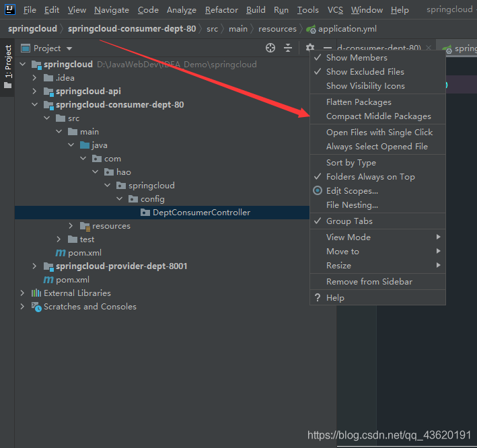The image size is (477, 448).
Task: Click the IntelliJ IDEA logo icon
Action: [x=9, y=9]
